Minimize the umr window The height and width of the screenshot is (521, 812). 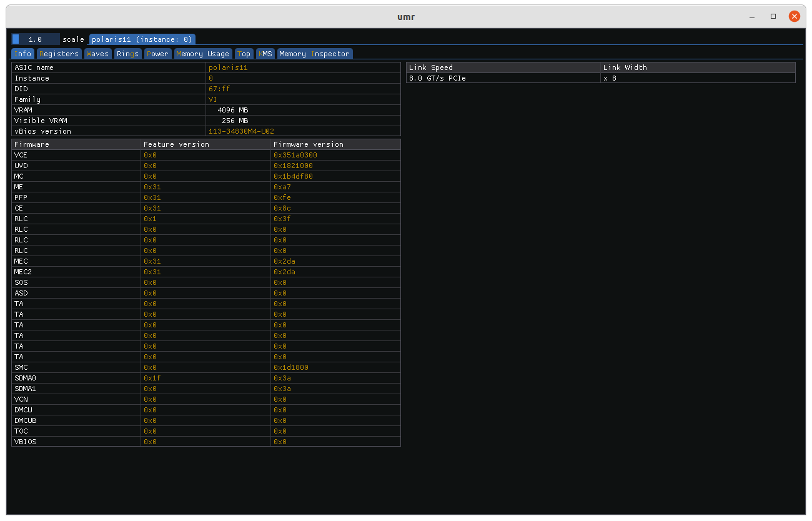[x=752, y=16]
